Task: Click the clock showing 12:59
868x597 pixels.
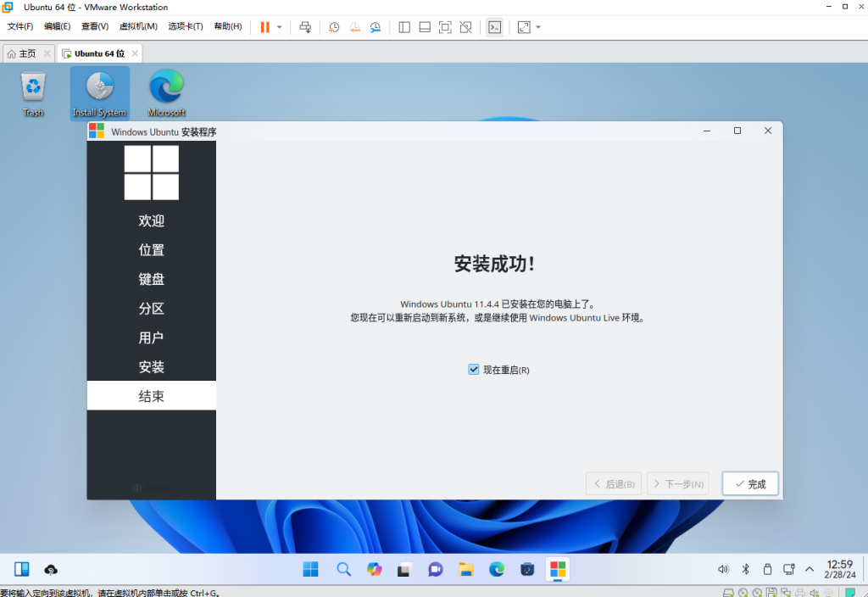Action: point(838,569)
